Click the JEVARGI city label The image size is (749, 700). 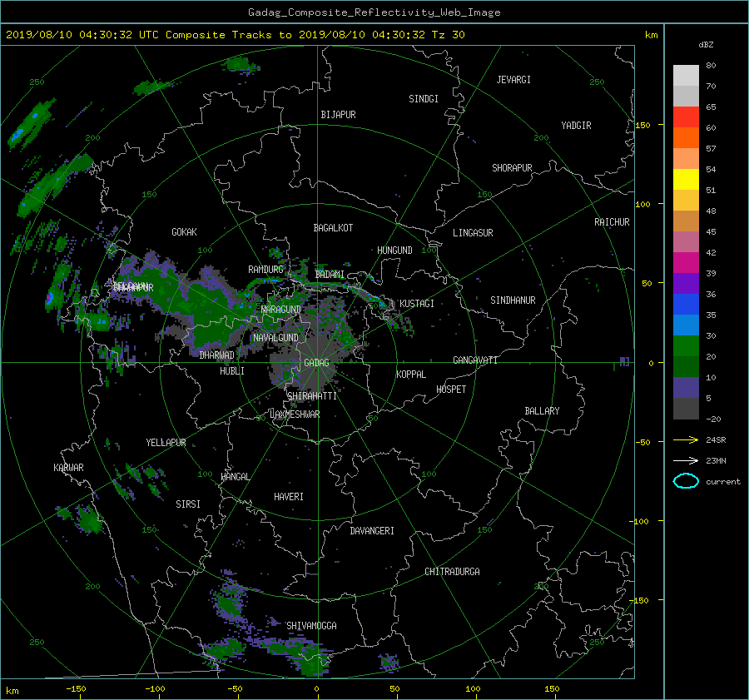[513, 80]
